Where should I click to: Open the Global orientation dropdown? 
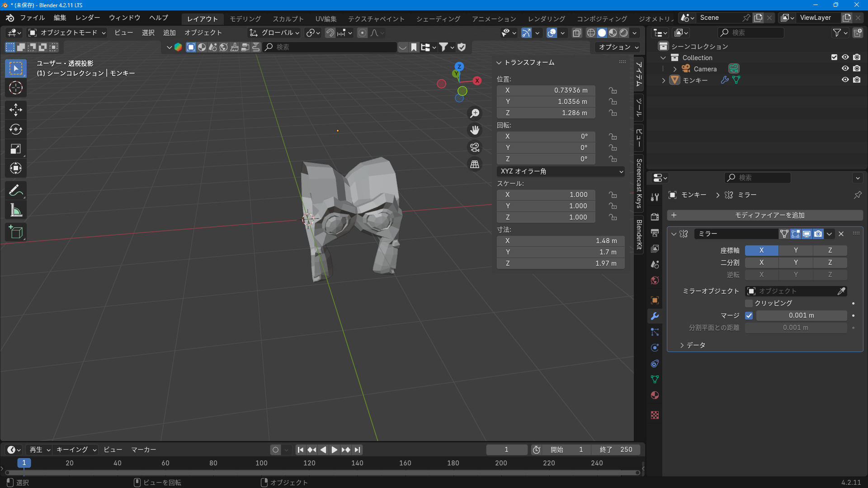(x=274, y=33)
